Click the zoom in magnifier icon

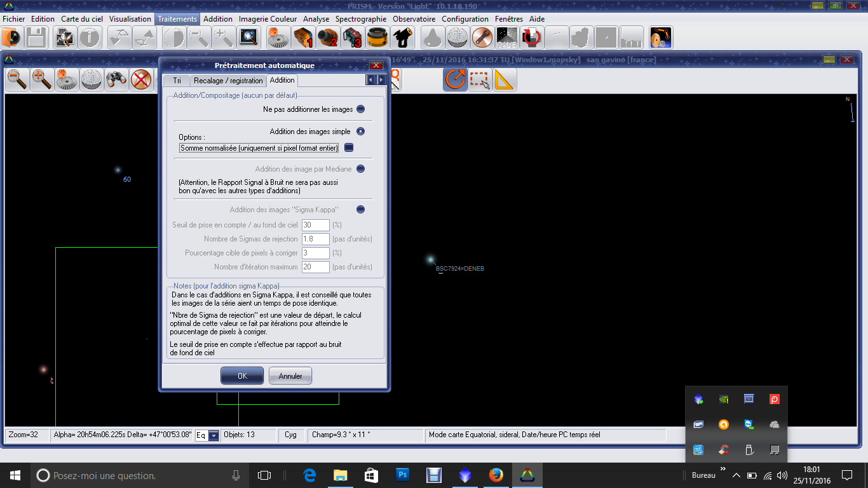pyautogui.click(x=42, y=79)
